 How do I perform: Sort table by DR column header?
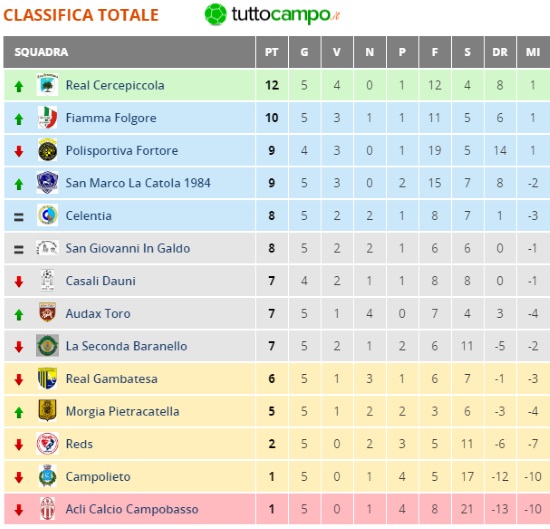click(500, 52)
